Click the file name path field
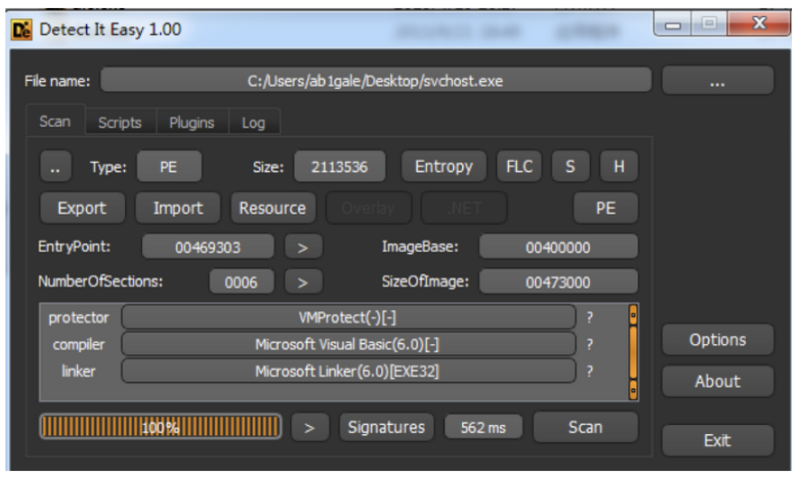800x479 pixels. click(376, 81)
